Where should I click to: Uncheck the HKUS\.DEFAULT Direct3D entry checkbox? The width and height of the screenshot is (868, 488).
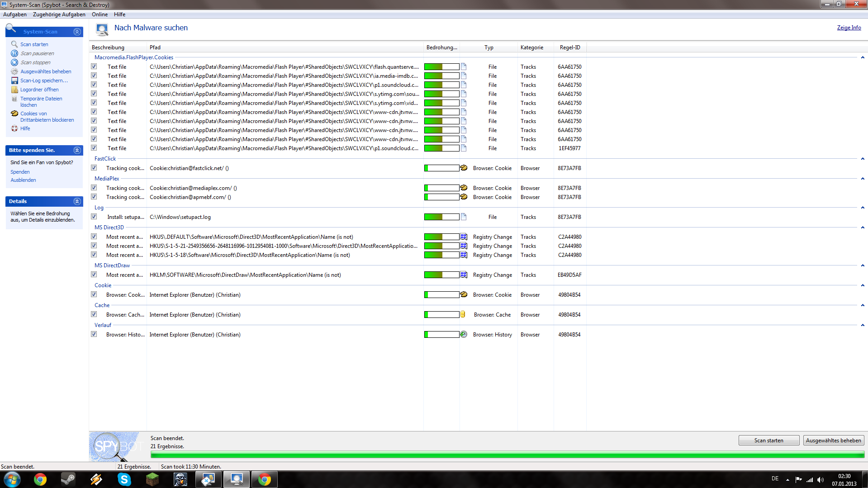pyautogui.click(x=94, y=237)
